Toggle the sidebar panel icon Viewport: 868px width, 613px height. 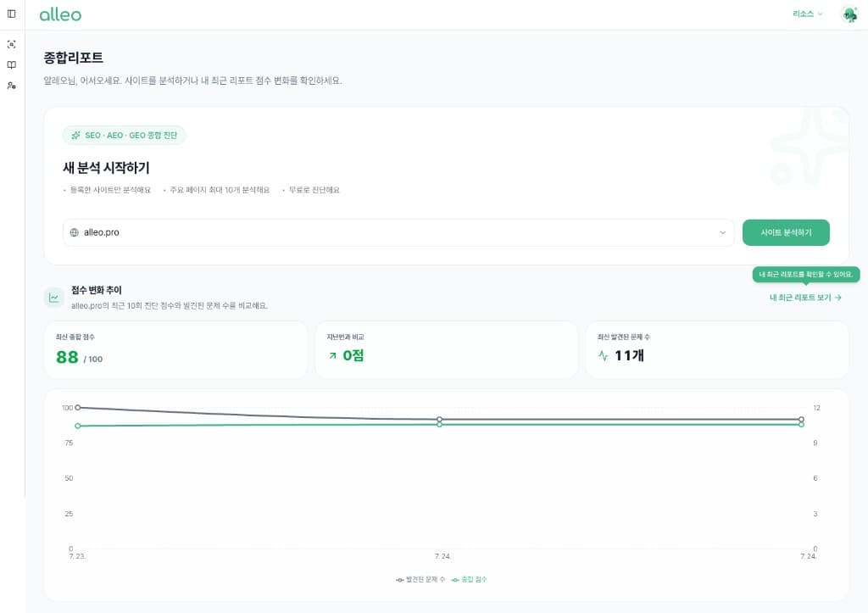click(12, 14)
